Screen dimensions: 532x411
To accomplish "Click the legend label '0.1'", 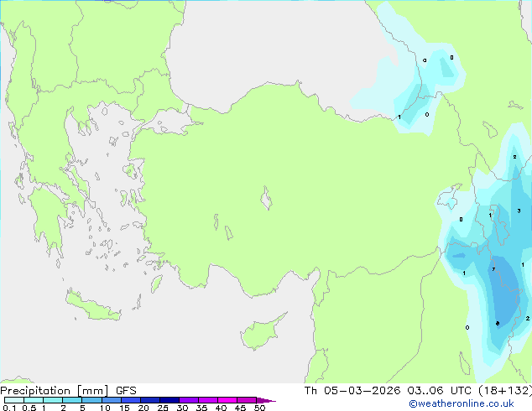I will coord(9,408).
